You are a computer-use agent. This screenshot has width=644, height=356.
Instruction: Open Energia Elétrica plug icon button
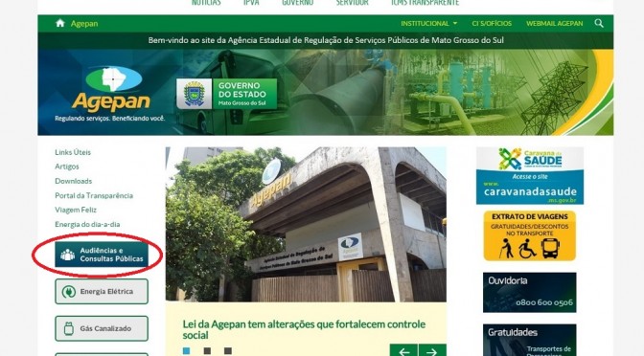[x=102, y=292]
